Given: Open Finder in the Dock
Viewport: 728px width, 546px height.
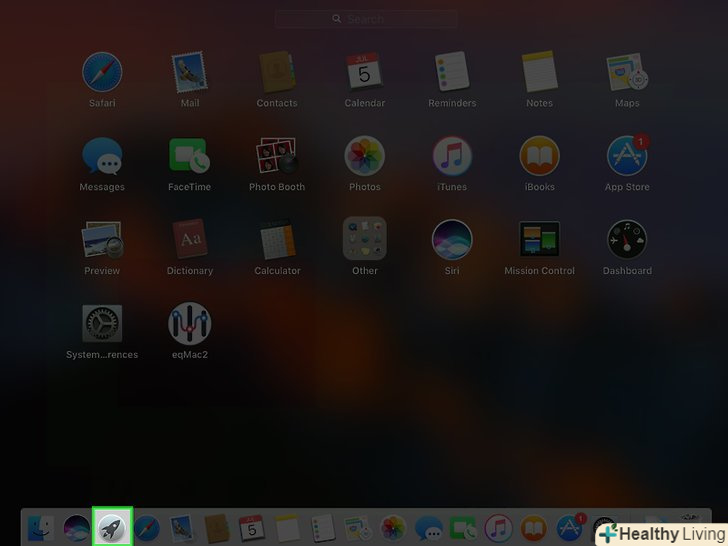Looking at the screenshot, I should [41, 528].
